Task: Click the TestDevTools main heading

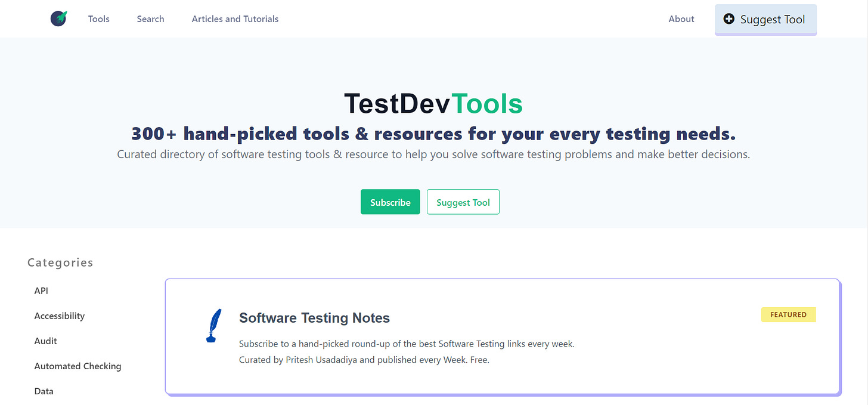Action: (433, 104)
